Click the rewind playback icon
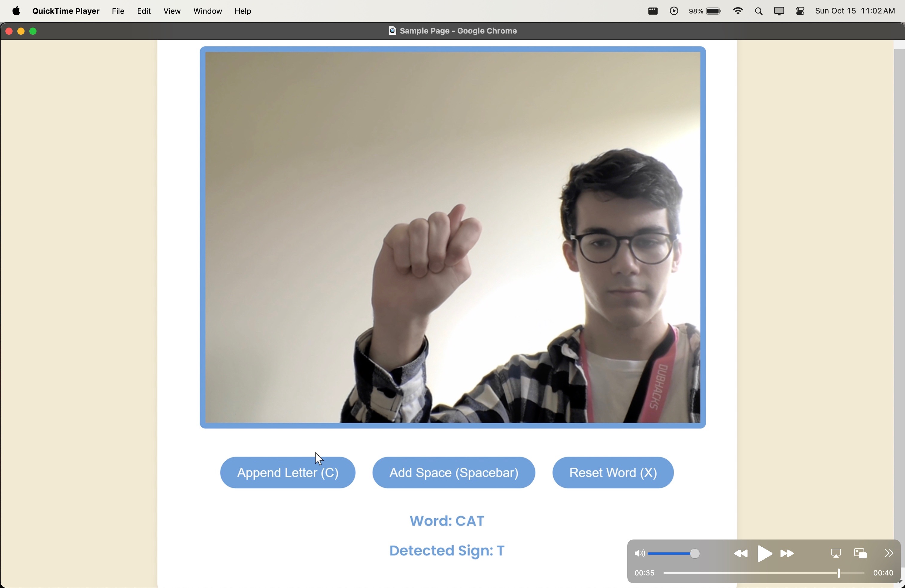The width and height of the screenshot is (905, 588). 740,554
